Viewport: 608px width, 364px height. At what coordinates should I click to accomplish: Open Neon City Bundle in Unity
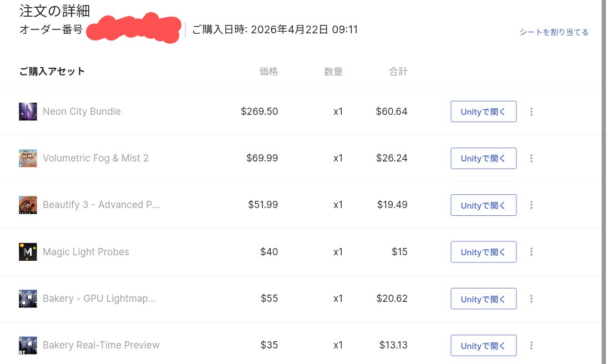click(x=483, y=111)
